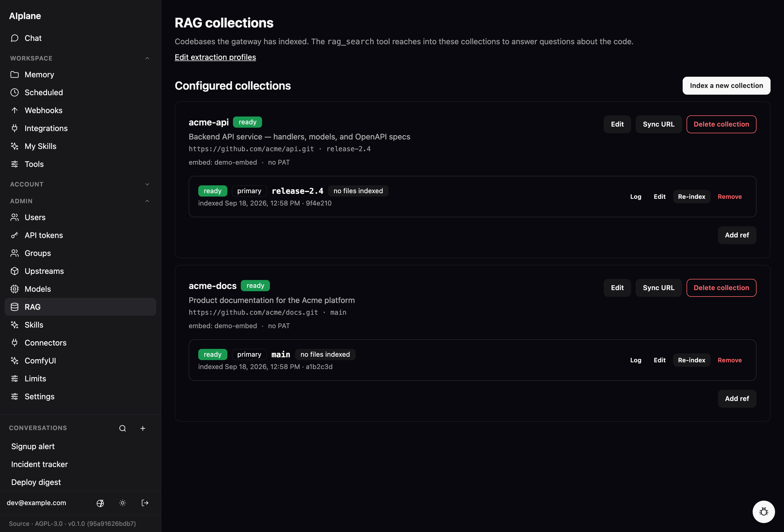Edit the release-2.4 ref
Image resolution: width=784 pixels, height=532 pixels.
pyautogui.click(x=659, y=197)
